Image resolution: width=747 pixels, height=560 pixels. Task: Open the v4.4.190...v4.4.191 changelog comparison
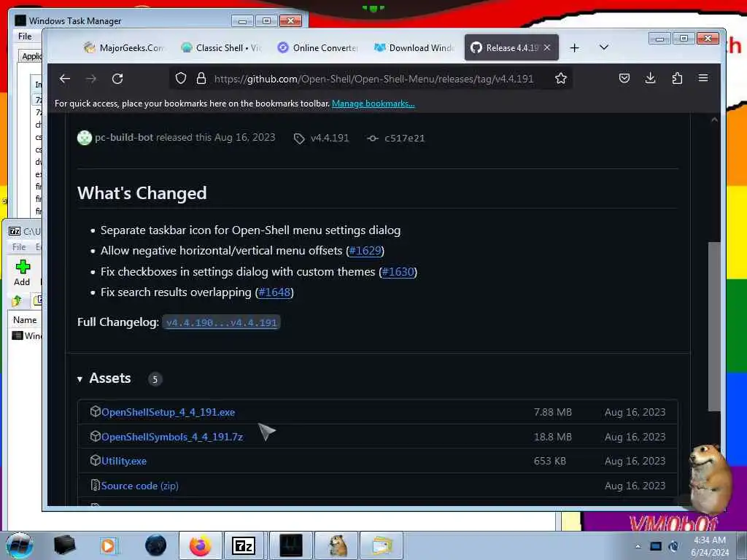click(x=222, y=322)
